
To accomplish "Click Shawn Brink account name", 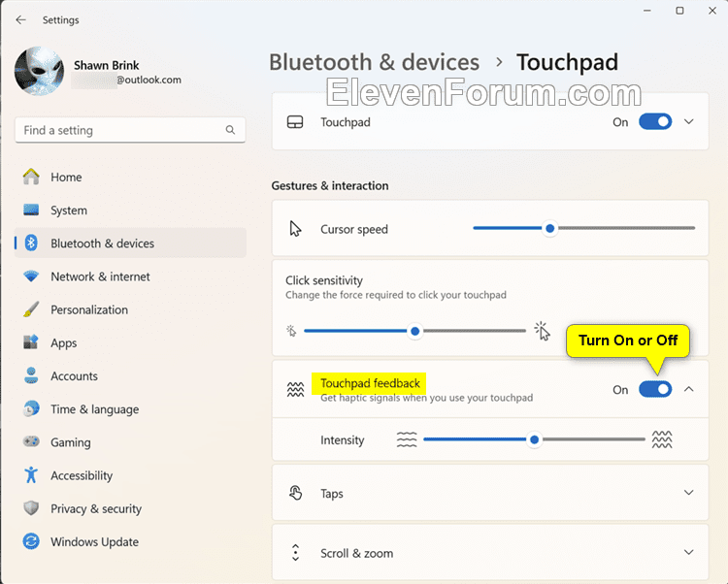I will (x=107, y=65).
